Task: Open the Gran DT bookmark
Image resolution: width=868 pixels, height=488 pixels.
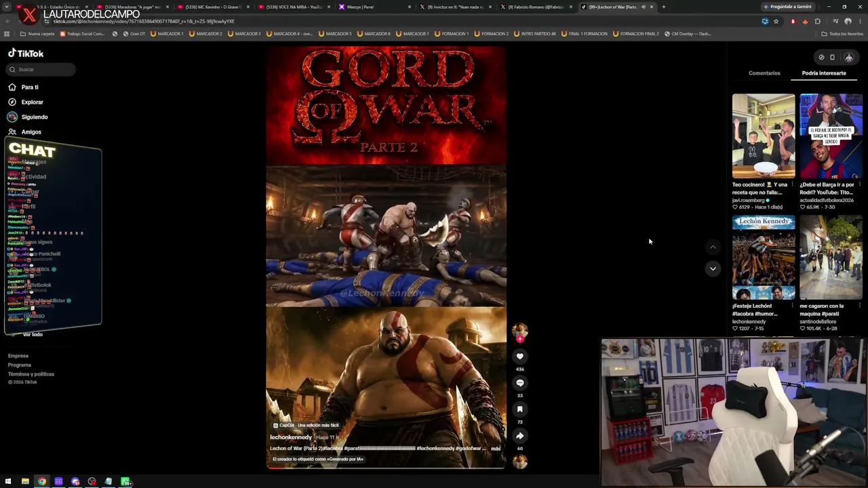Action: point(133,34)
